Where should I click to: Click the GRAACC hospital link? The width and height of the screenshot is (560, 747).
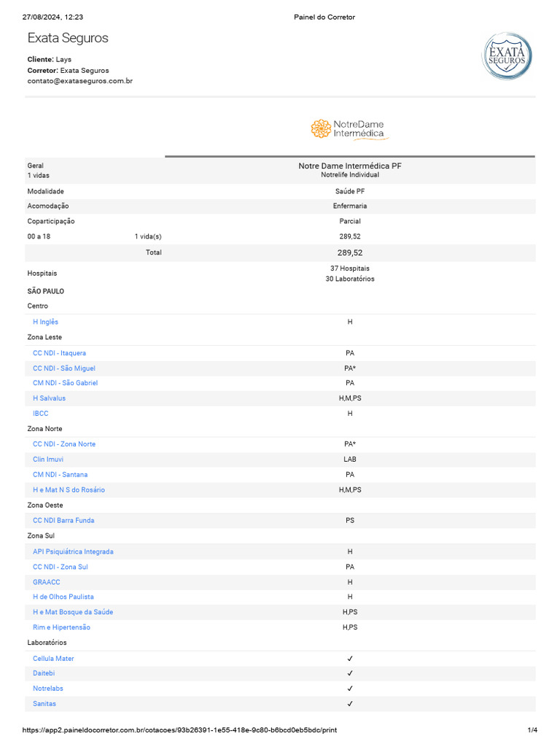click(47, 582)
